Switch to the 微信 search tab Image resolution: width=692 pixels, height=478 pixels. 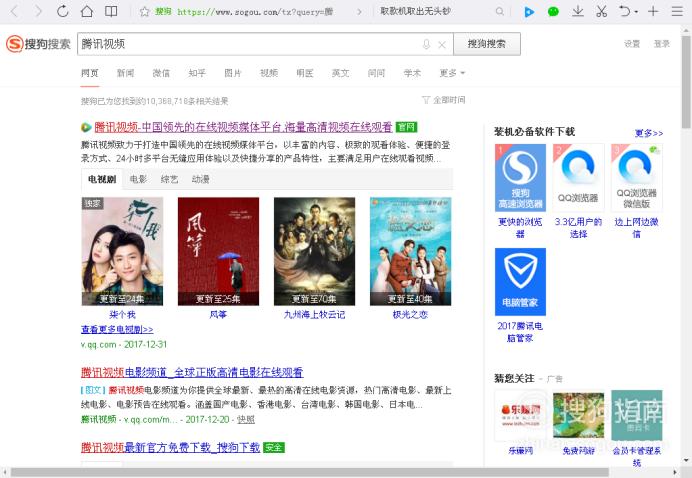point(161,73)
